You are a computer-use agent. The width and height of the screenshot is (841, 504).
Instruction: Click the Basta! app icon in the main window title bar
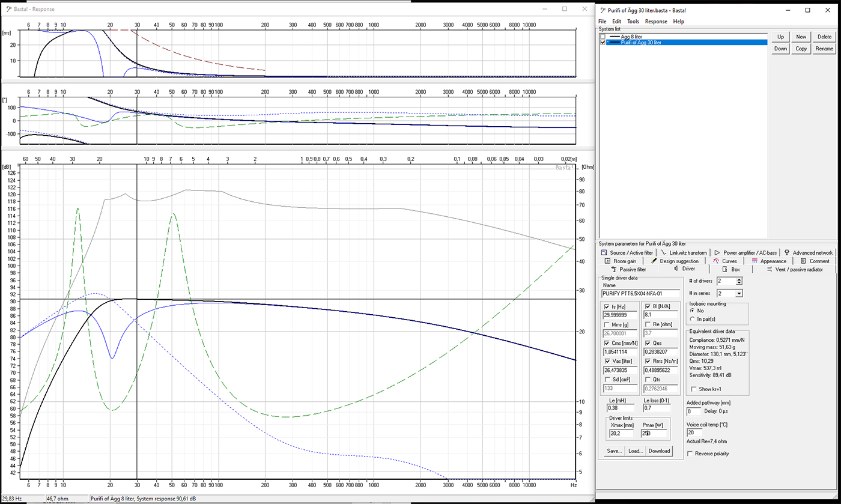(x=604, y=10)
